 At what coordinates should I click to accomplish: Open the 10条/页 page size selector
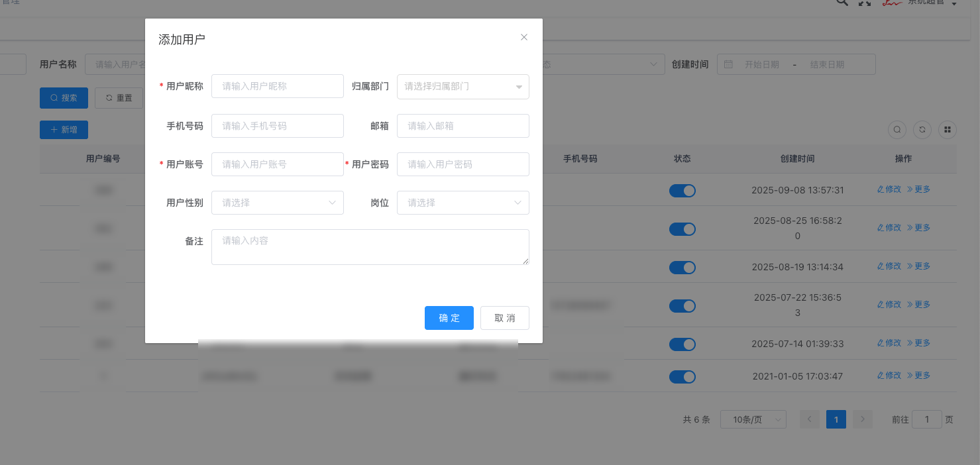[753, 419]
